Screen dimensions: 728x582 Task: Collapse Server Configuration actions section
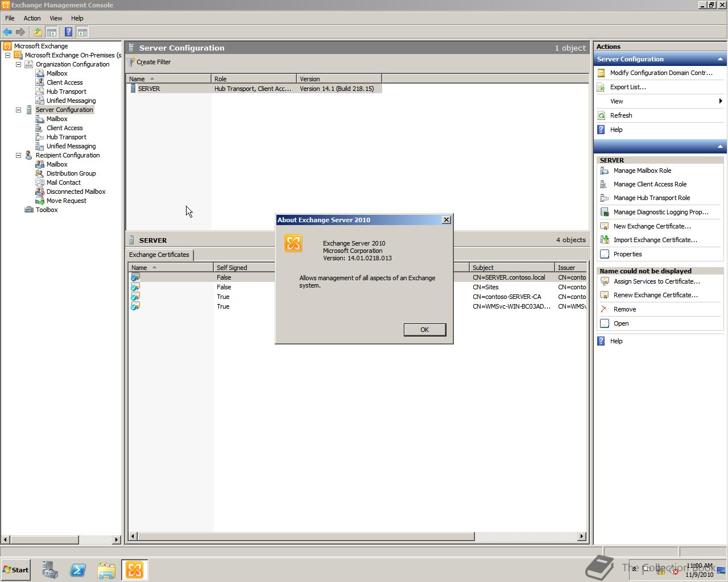pos(720,59)
